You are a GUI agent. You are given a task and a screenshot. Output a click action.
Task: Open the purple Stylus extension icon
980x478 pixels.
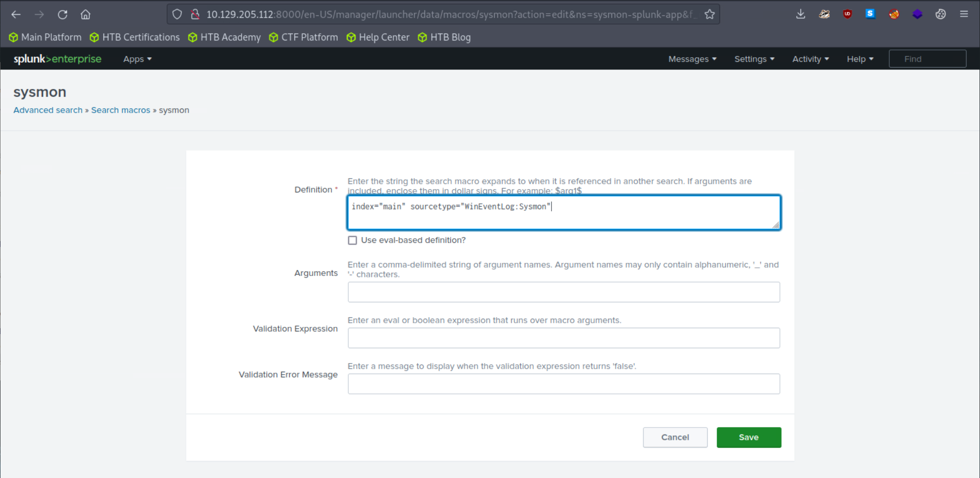click(x=917, y=14)
